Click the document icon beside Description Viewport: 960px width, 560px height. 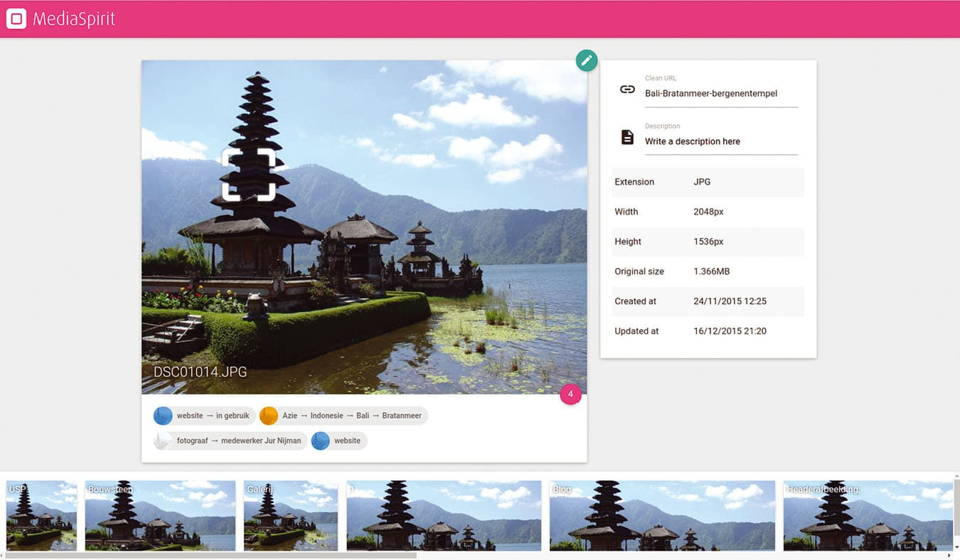click(627, 137)
